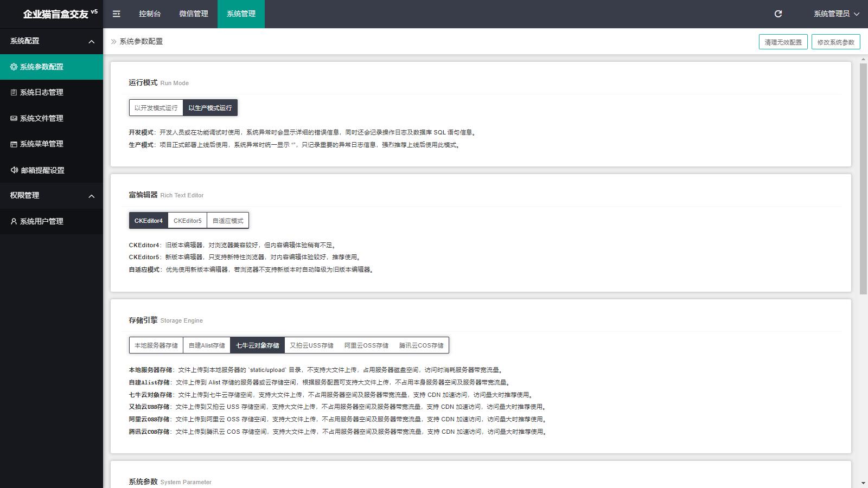
Task: Click the vertical scrollbar thumb
Action: pos(863,179)
